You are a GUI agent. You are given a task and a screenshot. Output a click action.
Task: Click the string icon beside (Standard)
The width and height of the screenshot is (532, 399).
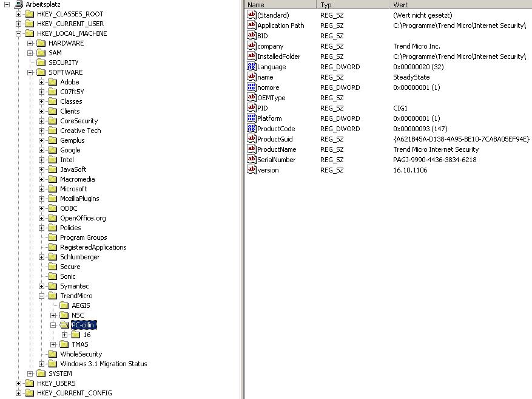click(x=251, y=15)
